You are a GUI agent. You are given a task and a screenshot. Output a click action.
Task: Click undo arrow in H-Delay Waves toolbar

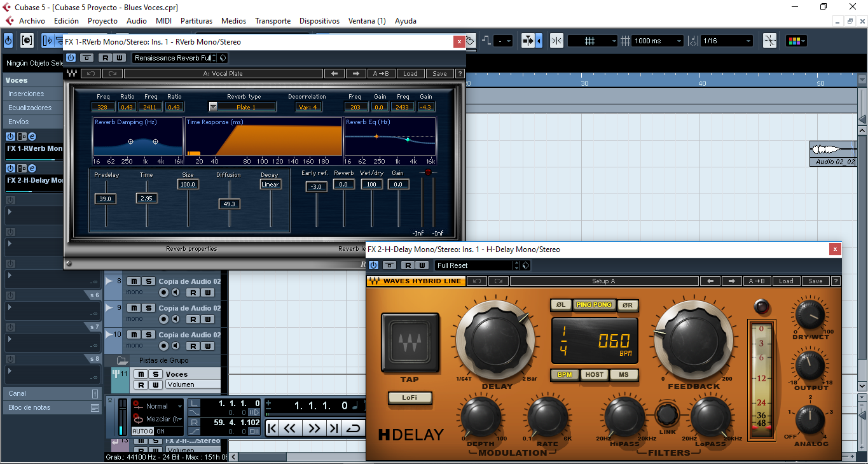point(476,281)
